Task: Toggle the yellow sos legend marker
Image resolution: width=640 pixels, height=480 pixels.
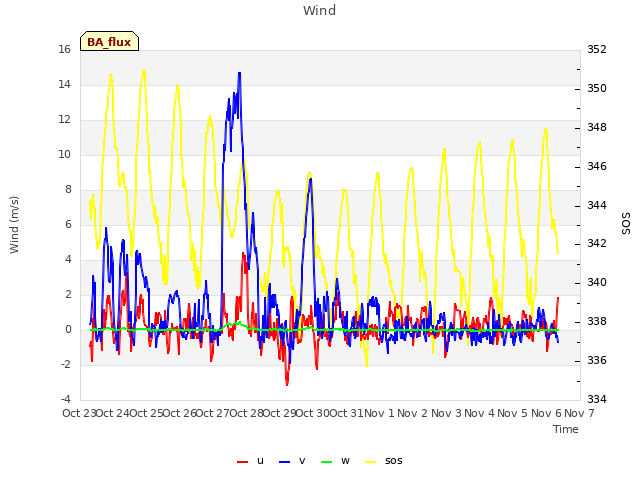Action: click(371, 462)
